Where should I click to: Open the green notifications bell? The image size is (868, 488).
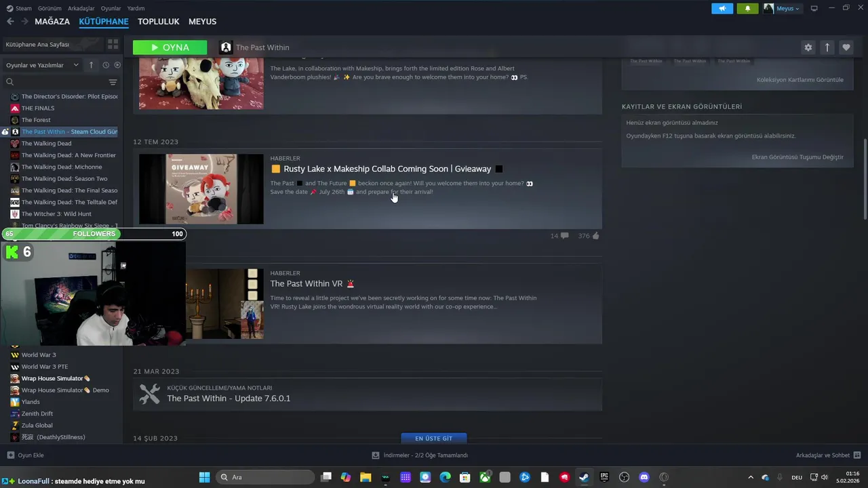click(x=747, y=8)
